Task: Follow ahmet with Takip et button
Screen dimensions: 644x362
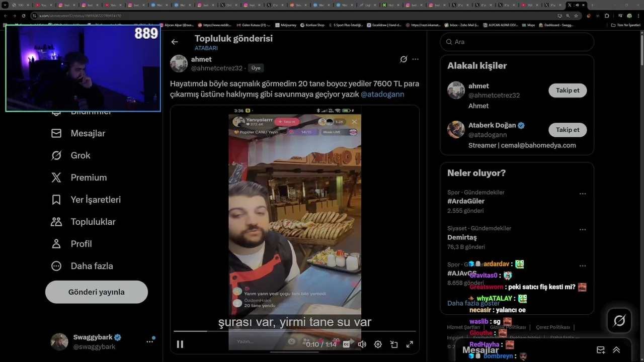Action: [x=568, y=90]
